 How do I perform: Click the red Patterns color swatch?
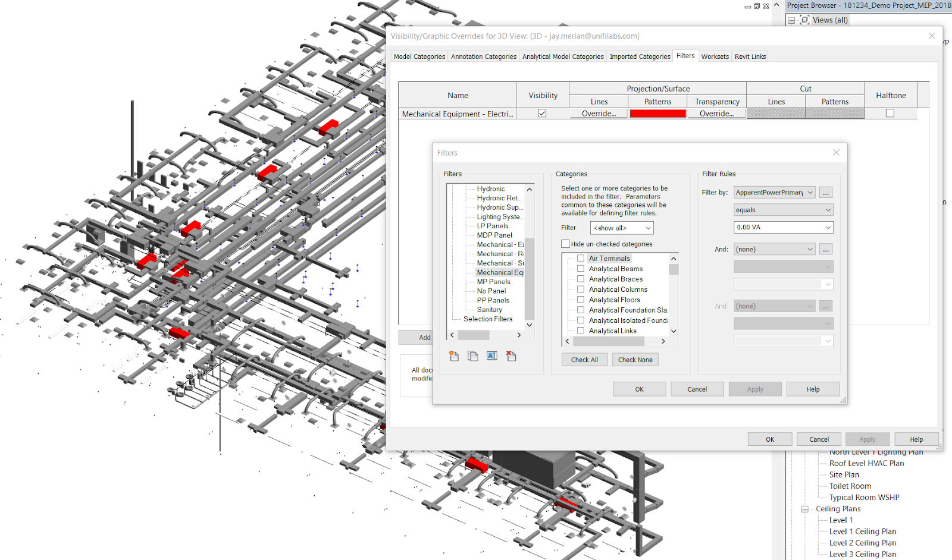tap(658, 114)
